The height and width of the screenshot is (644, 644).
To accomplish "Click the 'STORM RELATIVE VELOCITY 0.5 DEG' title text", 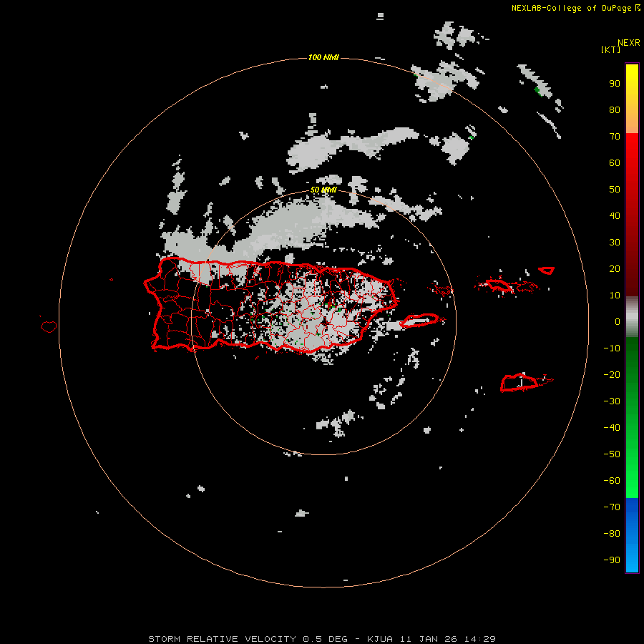I will click(248, 639).
